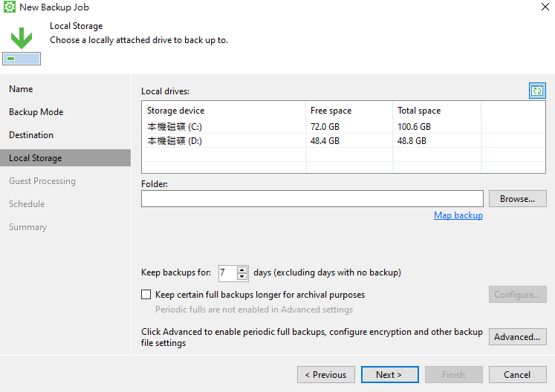Viewport: 555px width, 392px height.
Task: Decrease retention days with down arrow
Action: click(241, 277)
